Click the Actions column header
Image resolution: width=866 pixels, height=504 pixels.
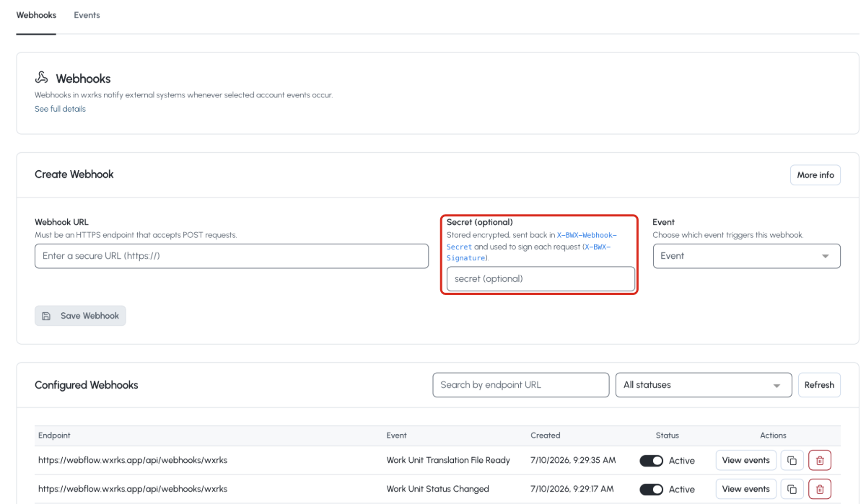(x=773, y=436)
